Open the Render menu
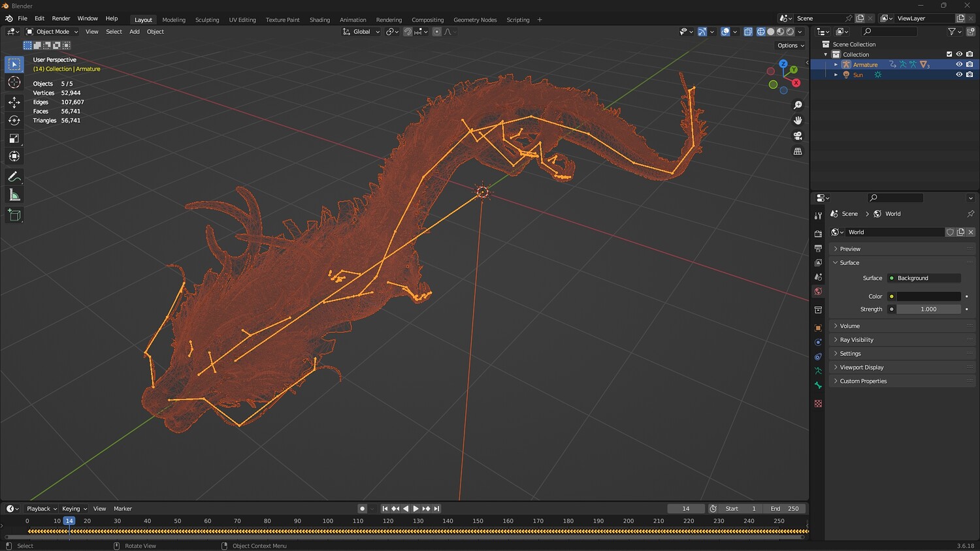980x551 pixels. pos(61,18)
